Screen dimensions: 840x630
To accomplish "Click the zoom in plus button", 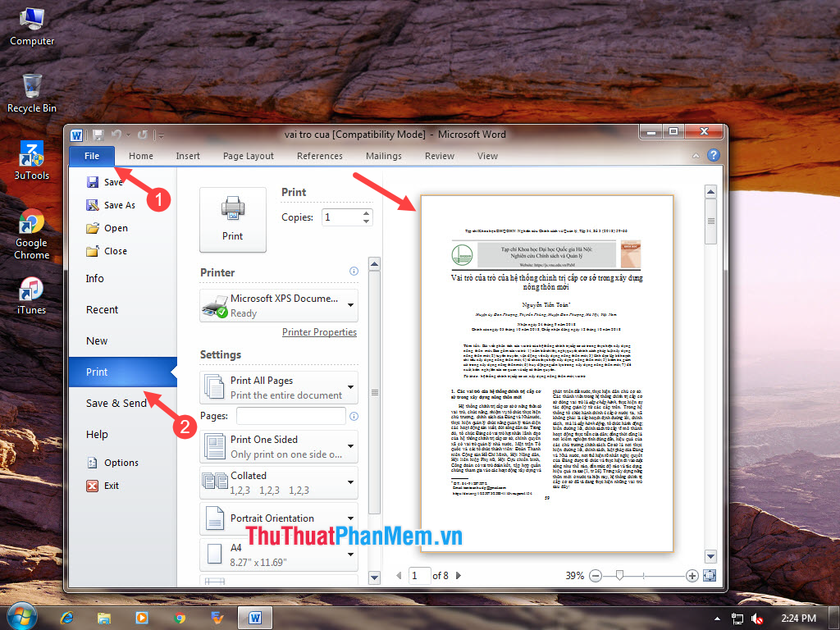I will (x=692, y=576).
